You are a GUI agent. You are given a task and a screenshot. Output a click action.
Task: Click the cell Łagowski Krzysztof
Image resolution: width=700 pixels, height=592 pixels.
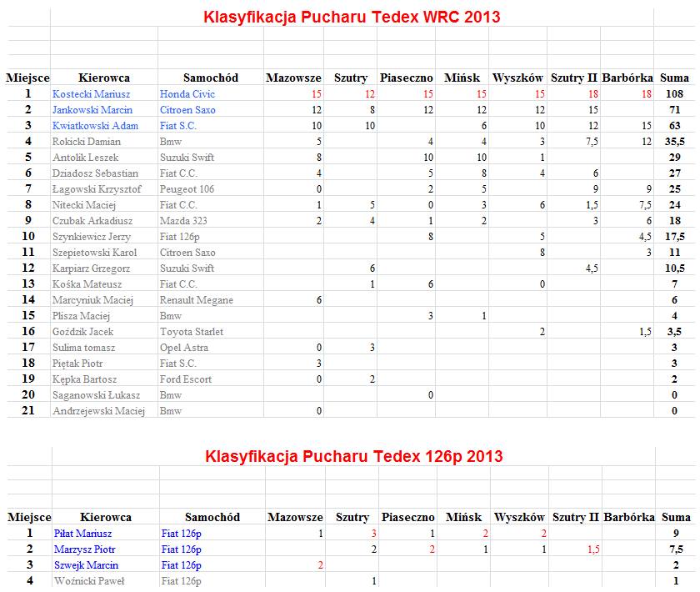coord(97,189)
